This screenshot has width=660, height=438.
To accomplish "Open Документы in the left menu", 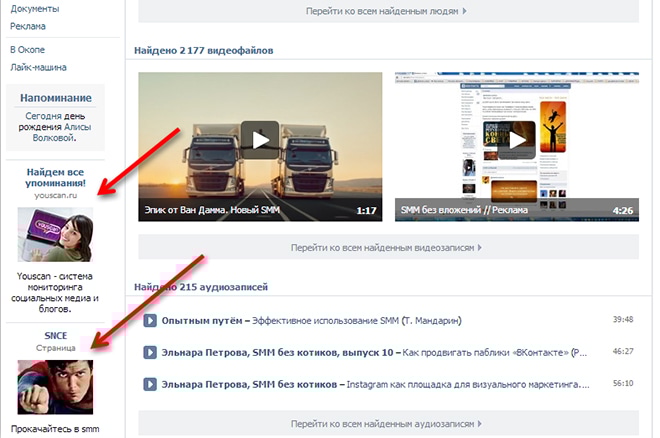I will click(x=33, y=7).
